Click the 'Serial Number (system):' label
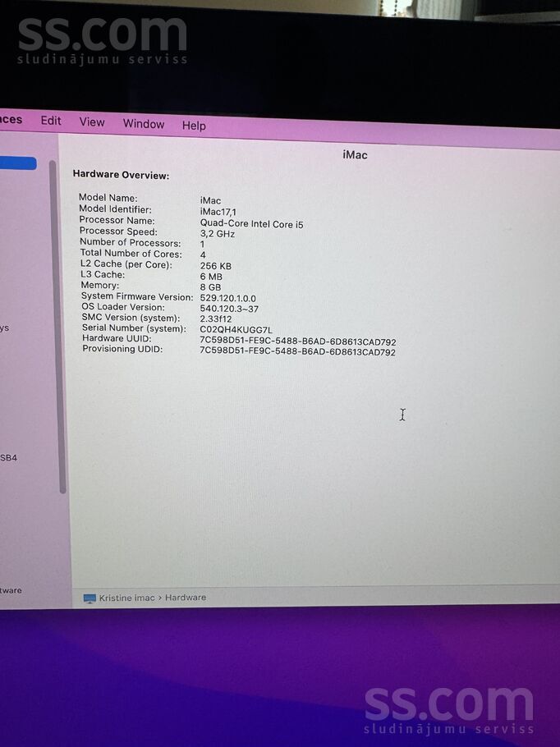The width and height of the screenshot is (560, 747). tap(134, 328)
